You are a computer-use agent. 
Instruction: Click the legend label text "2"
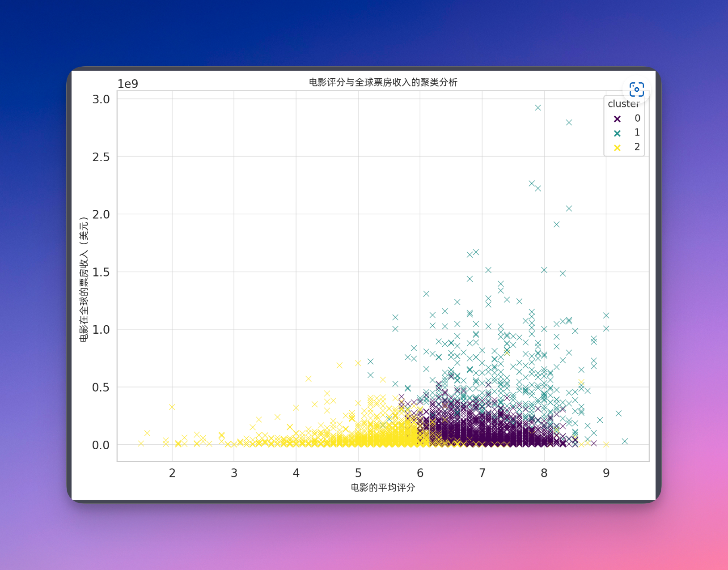click(637, 147)
